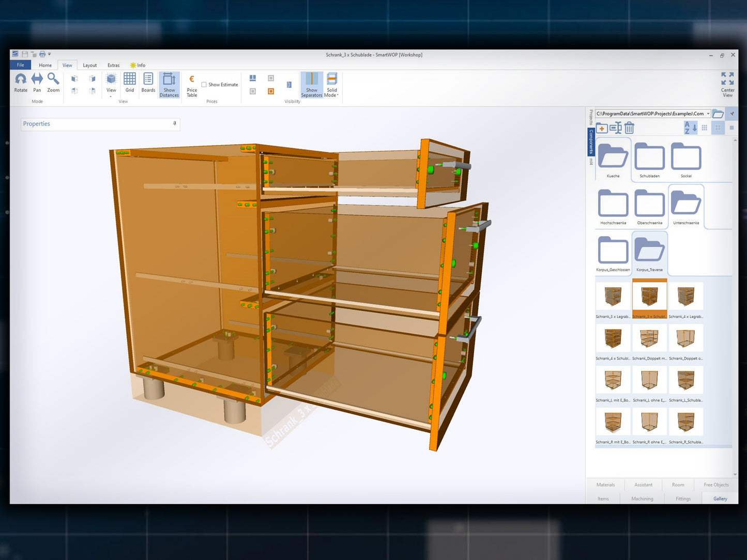Open the project path dropdown

tap(708, 114)
